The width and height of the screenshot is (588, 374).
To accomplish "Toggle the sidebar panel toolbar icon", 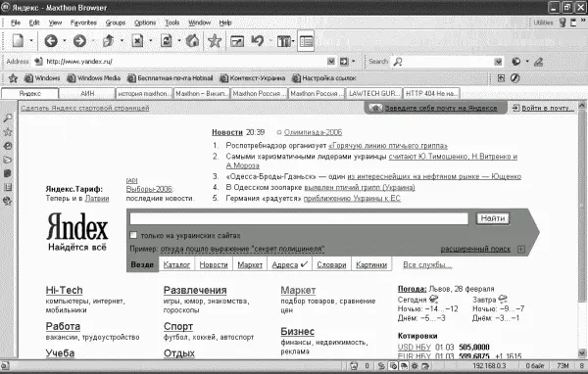I will coord(306,41).
